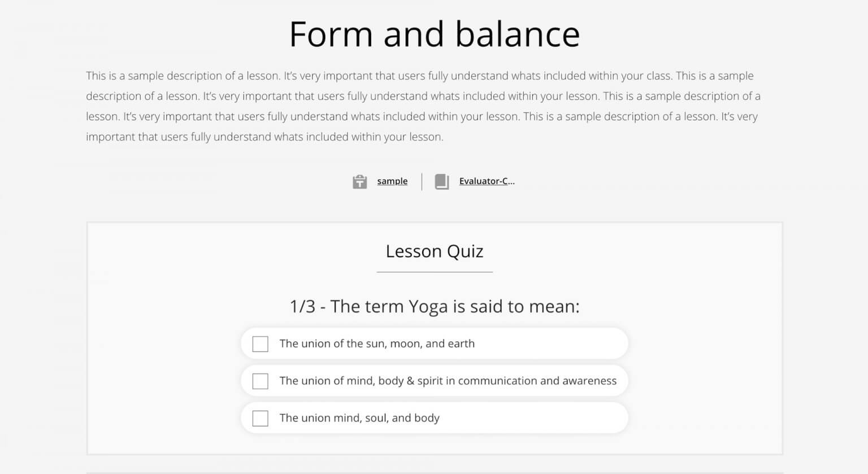Check the answer about sun, moon, and earth
Image resolution: width=868 pixels, height=474 pixels.
pos(260,343)
